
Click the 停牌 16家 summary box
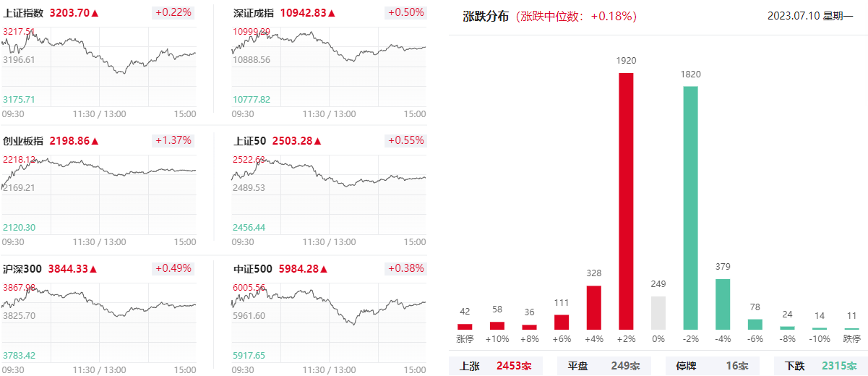click(x=713, y=366)
